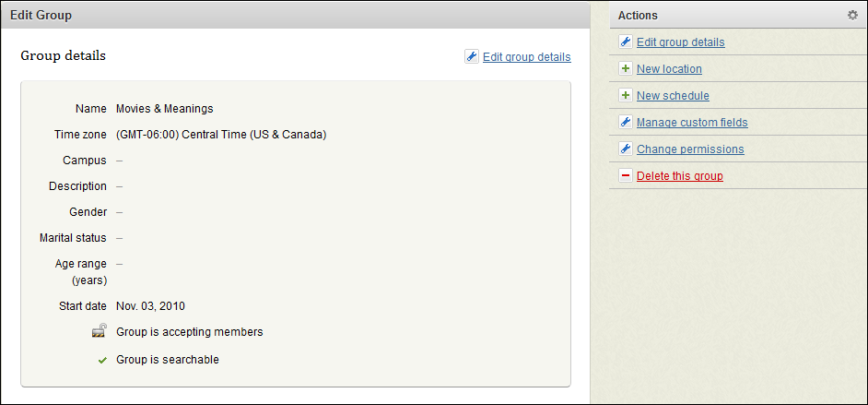The height and width of the screenshot is (405, 868).
Task: Open the New schedule link
Action: pyautogui.click(x=673, y=95)
